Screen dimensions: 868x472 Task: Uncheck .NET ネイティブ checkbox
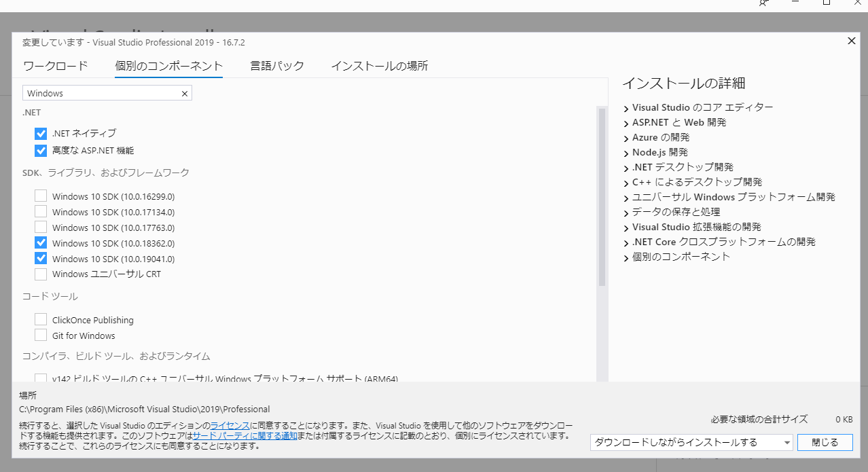coord(41,133)
